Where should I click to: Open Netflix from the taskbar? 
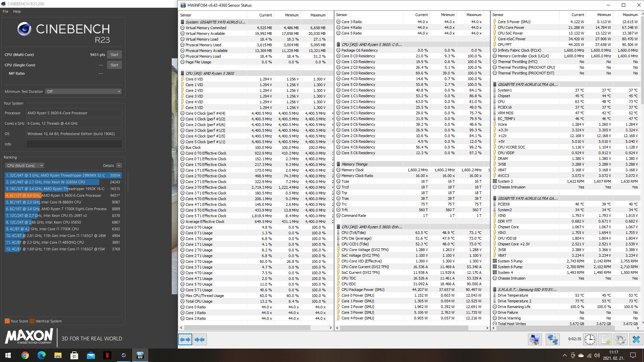(x=107, y=355)
